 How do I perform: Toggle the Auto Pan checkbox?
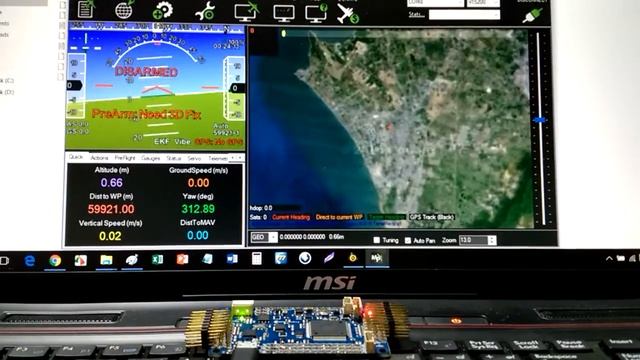[408, 240]
